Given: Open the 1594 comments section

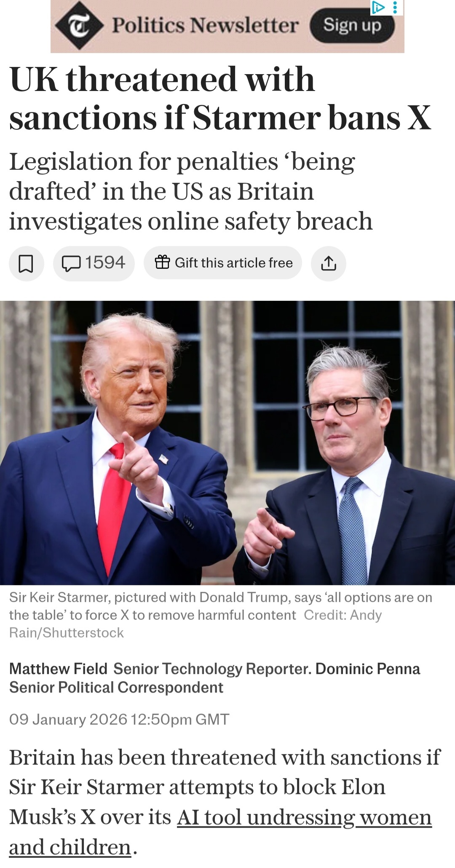Looking at the screenshot, I should (94, 263).
